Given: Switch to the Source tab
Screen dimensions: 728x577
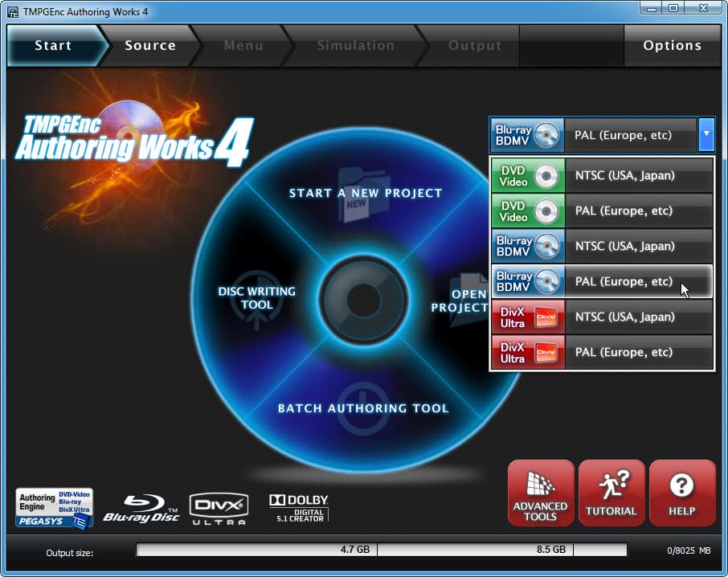Looking at the screenshot, I should (x=150, y=46).
